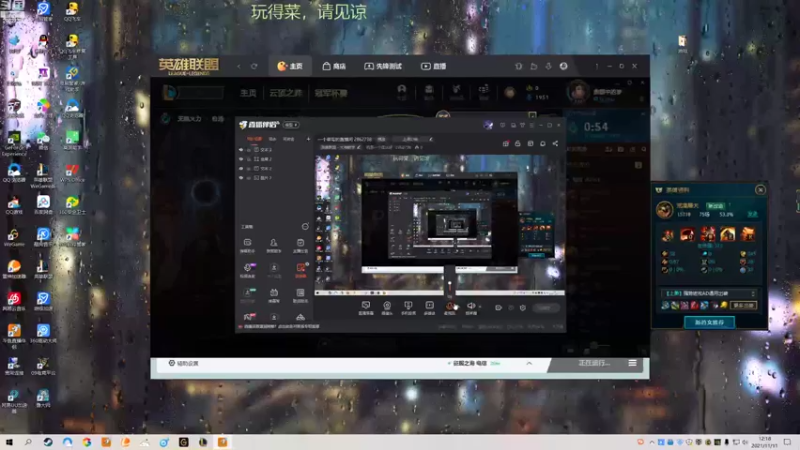Show hidden tray icons chevron
The width and height of the screenshot is (800, 450).
652,442
